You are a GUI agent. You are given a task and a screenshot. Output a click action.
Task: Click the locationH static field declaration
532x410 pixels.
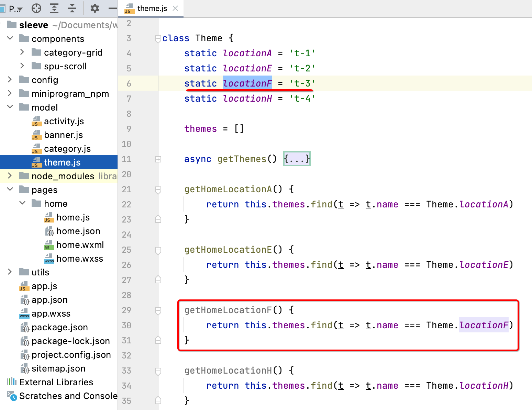click(x=247, y=99)
